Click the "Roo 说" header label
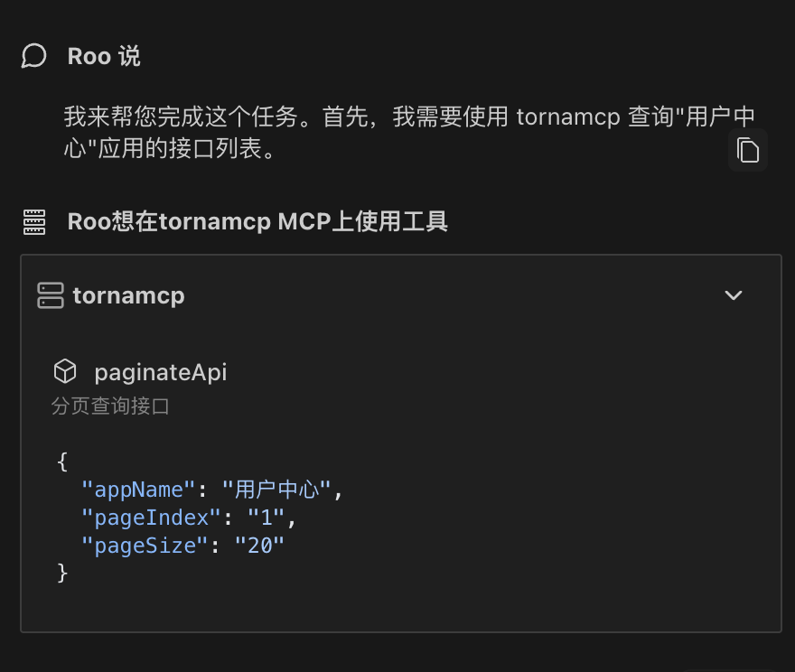This screenshot has height=672, width=795. [x=104, y=56]
